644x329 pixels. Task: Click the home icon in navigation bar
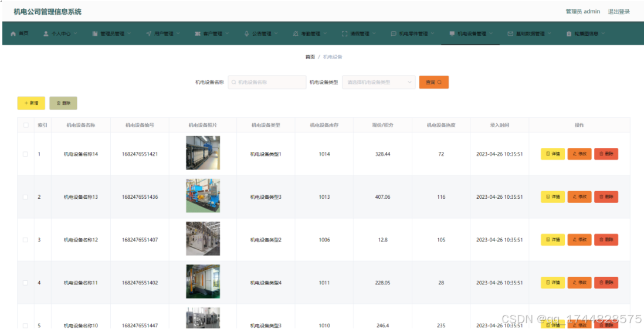point(13,33)
